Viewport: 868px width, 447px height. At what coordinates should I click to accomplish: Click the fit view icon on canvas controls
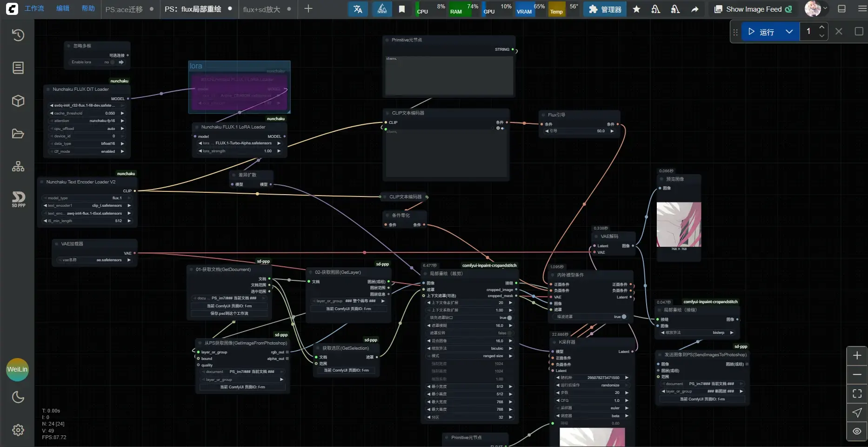pyautogui.click(x=857, y=393)
